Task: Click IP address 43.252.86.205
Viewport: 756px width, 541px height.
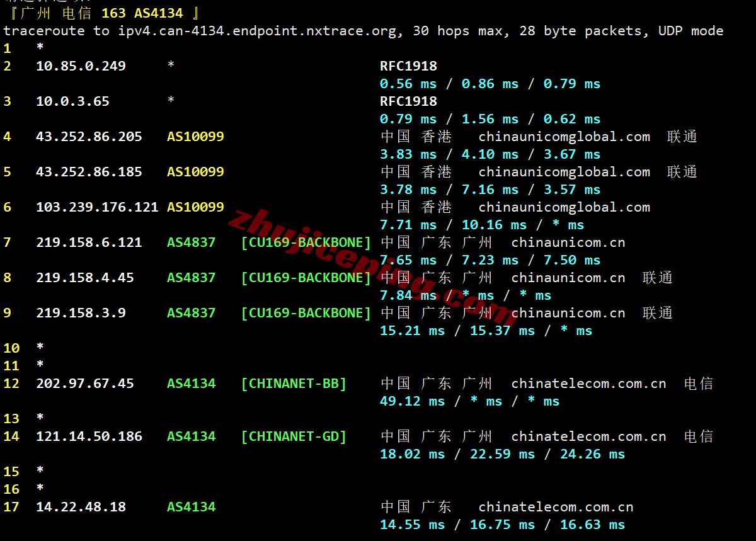Action: click(89, 137)
